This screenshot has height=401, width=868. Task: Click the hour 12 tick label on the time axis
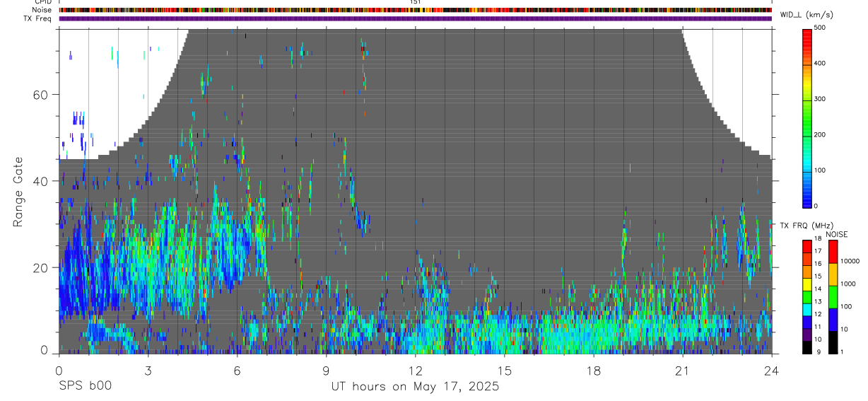tap(416, 371)
